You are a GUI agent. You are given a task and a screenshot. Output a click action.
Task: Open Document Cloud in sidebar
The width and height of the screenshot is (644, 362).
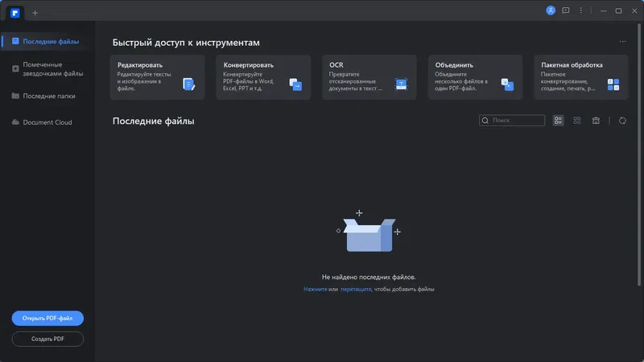[x=47, y=122]
